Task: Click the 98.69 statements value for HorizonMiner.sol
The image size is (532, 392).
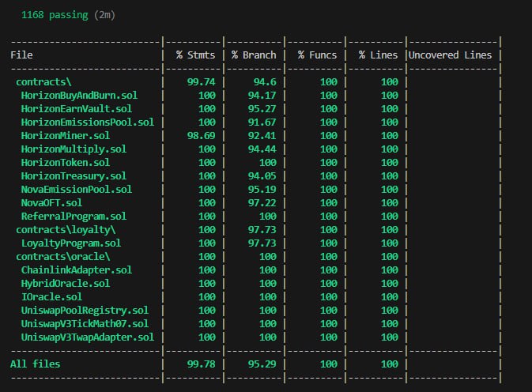Action: pyautogui.click(x=202, y=136)
